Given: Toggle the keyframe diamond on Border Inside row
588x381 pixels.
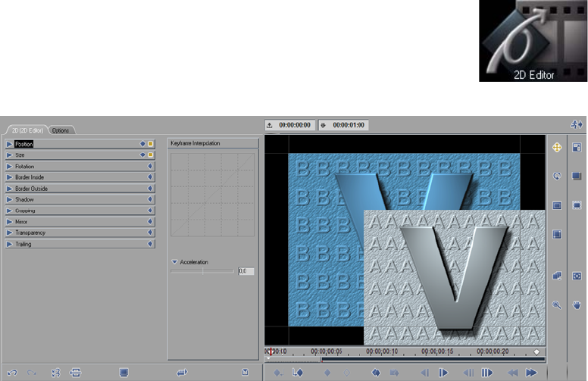Looking at the screenshot, I should [150, 176].
